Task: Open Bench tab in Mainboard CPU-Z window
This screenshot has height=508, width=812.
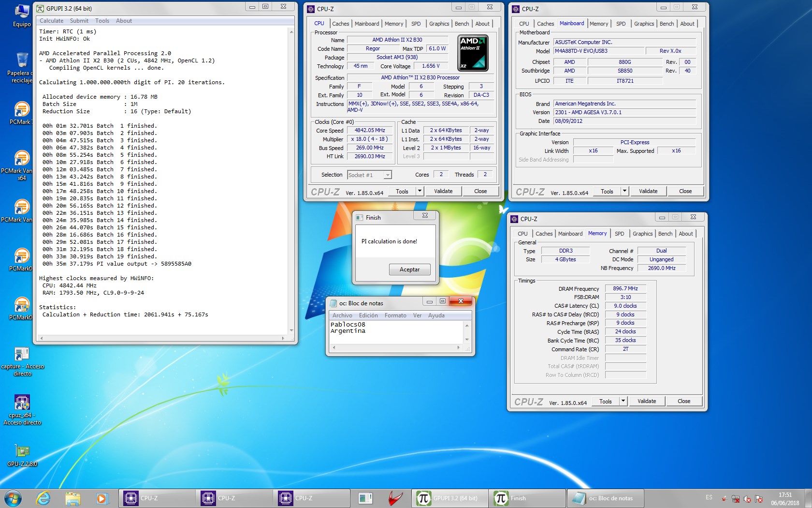Action: tap(667, 24)
